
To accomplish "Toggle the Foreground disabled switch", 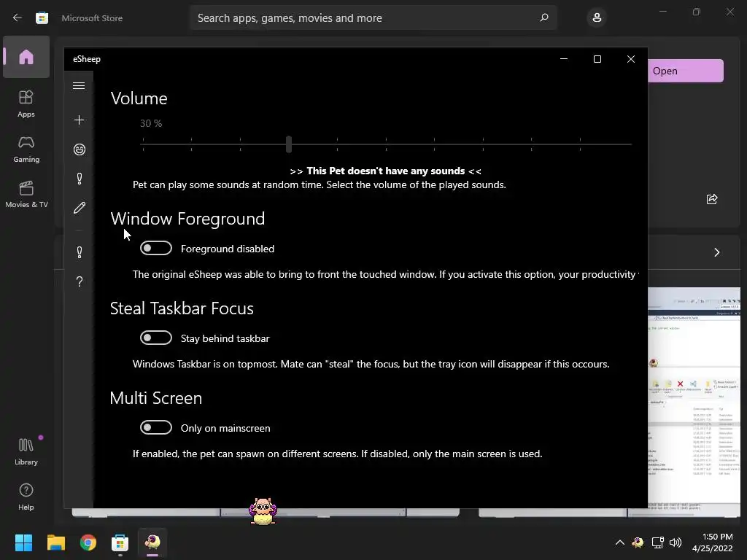I will pyautogui.click(x=156, y=248).
